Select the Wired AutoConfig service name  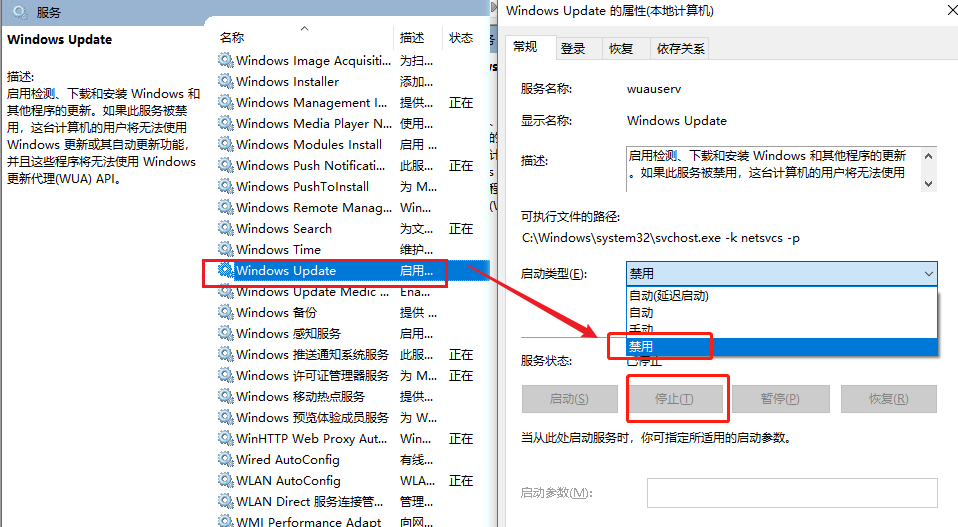(288, 459)
